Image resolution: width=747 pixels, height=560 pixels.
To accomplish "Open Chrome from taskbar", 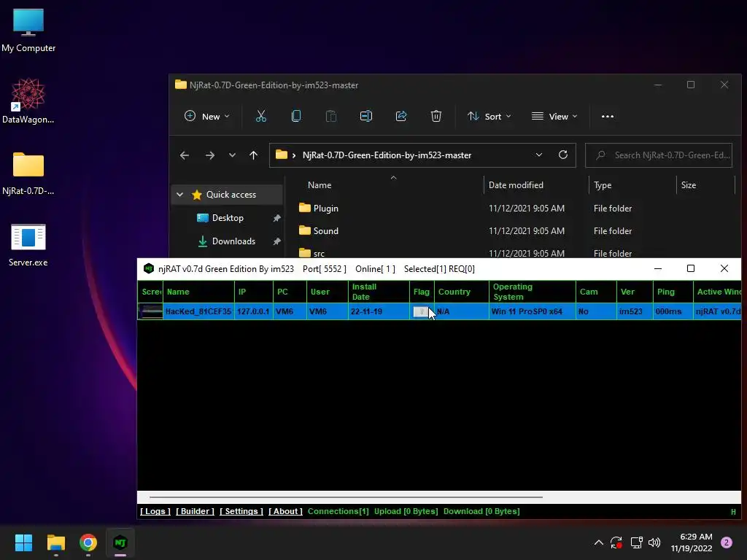I will pyautogui.click(x=88, y=542).
